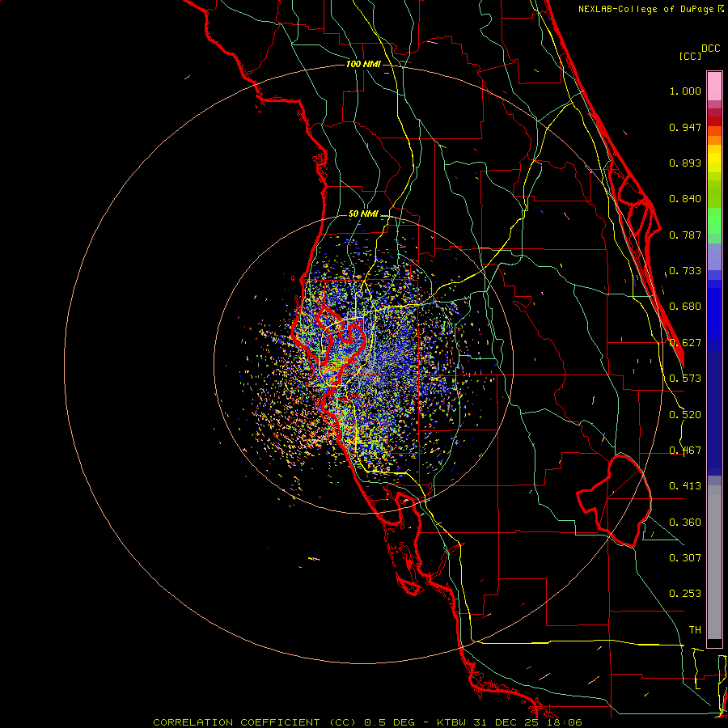Click the TH threshold label
The width and height of the screenshot is (728, 728).
(695, 630)
